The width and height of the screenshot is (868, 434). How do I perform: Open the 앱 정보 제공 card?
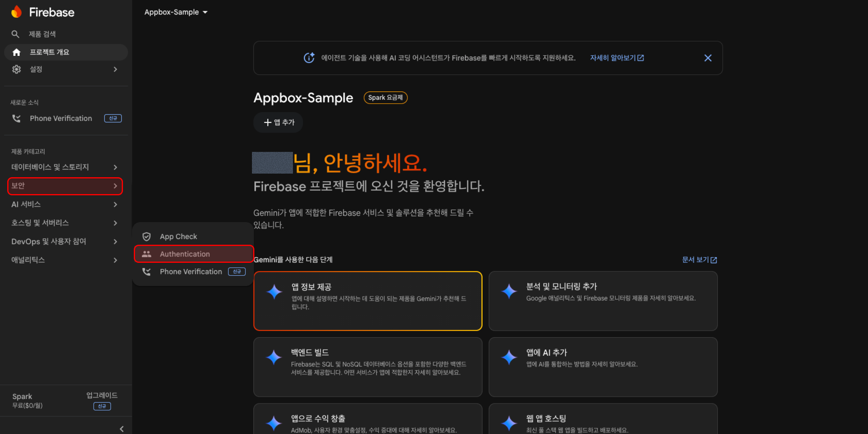(x=368, y=301)
